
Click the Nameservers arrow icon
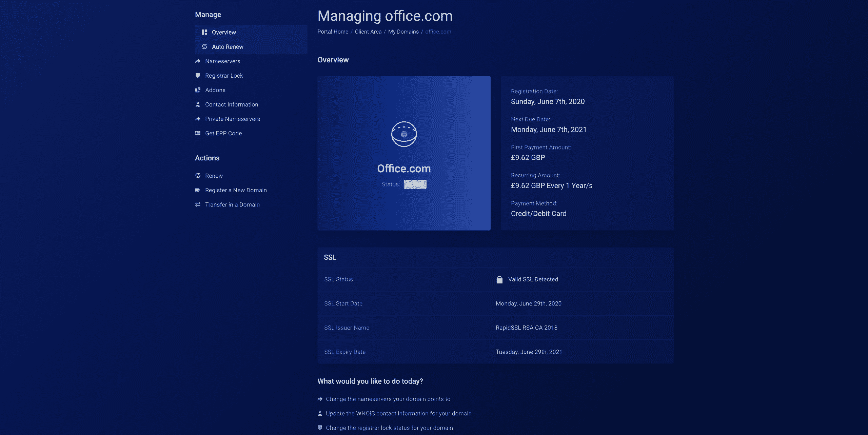coord(198,61)
